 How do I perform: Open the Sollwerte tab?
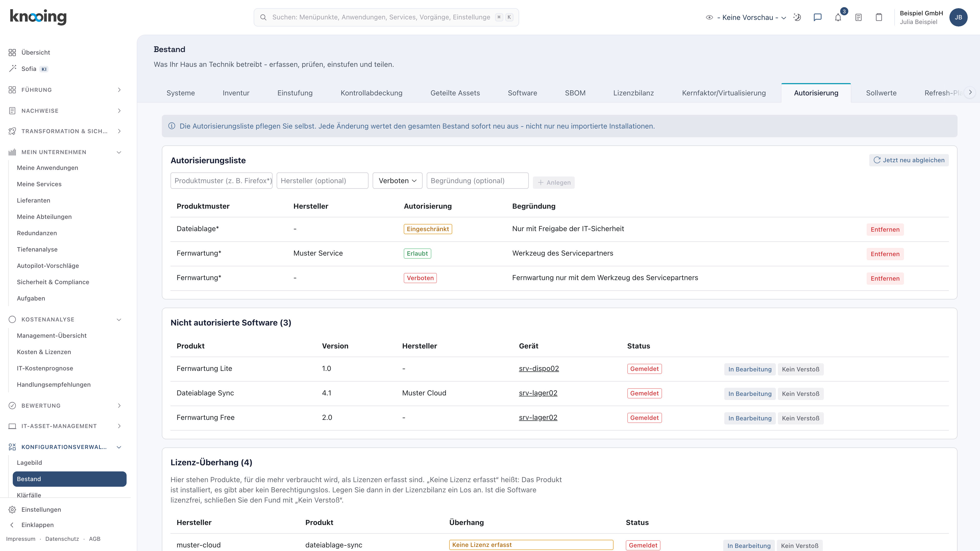click(881, 93)
